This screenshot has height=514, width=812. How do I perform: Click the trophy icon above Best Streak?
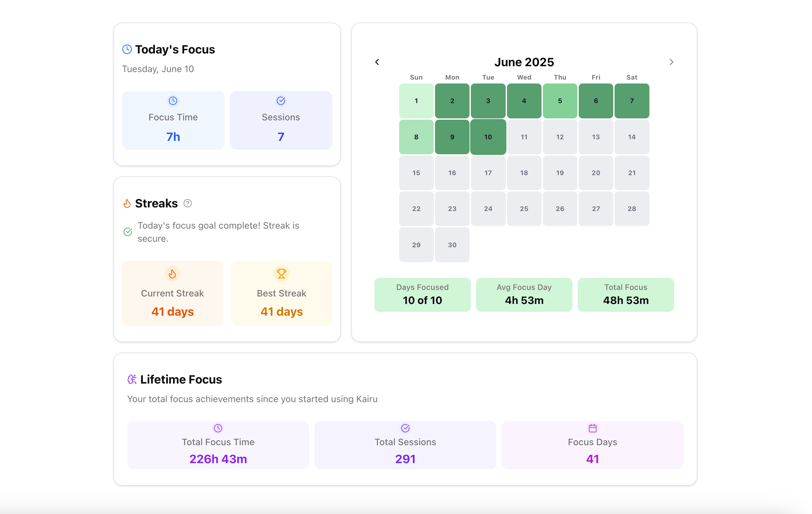click(281, 273)
